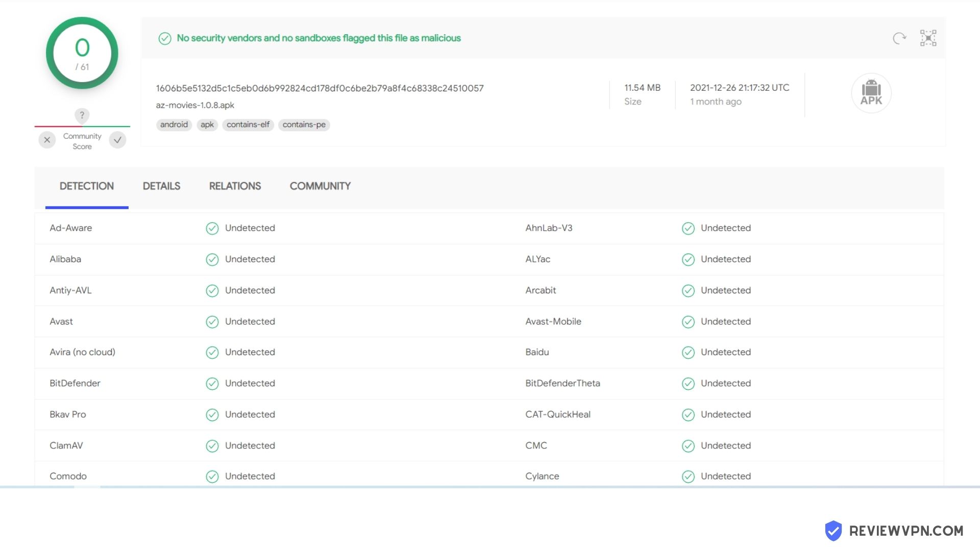Click the contains-pe tag
Viewport: 980px width, 551px height.
pyautogui.click(x=304, y=124)
